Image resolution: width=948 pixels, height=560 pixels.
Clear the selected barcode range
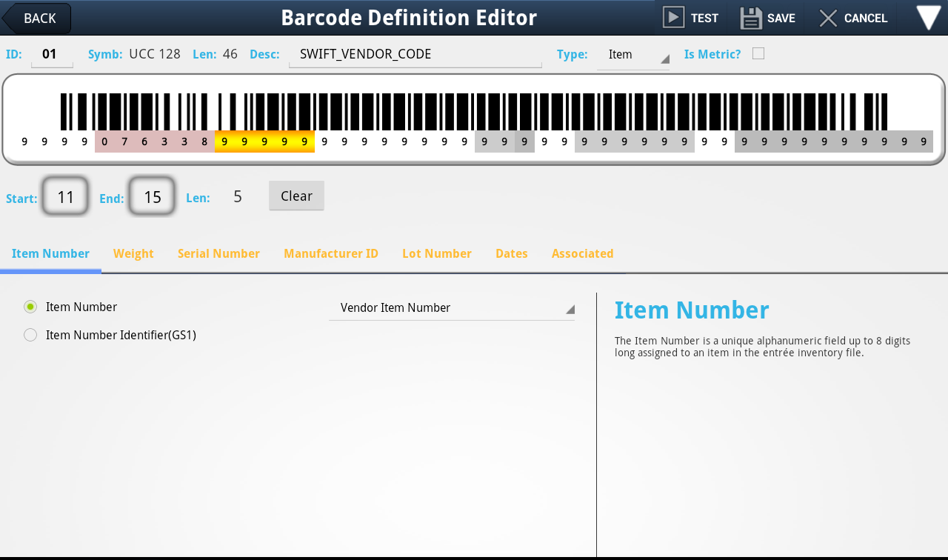coord(296,196)
